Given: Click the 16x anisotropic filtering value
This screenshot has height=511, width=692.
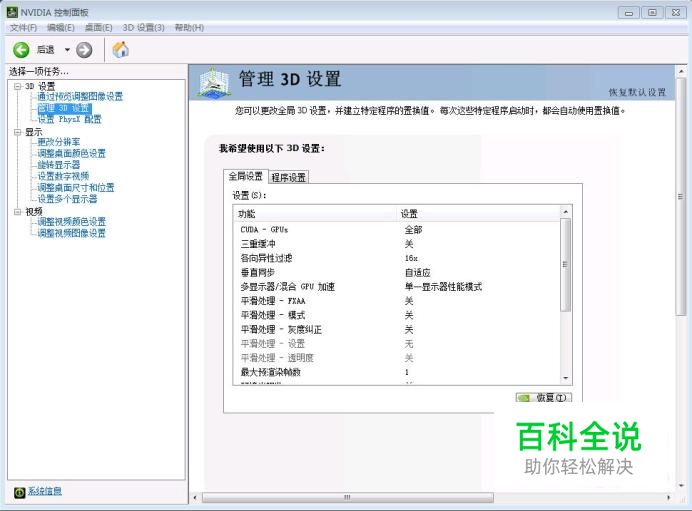Looking at the screenshot, I should coord(411,258).
